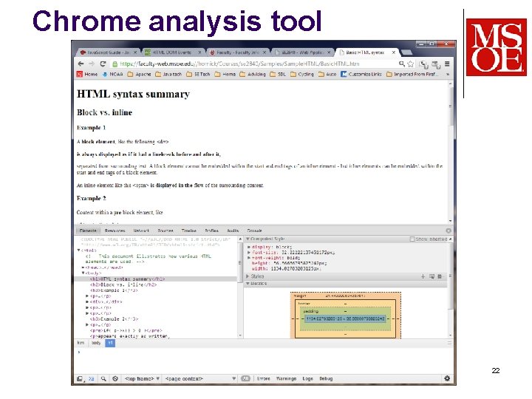Viewport: 532px width, 399px height.
Task: Switch to the HTML DOM Events browser tab
Action: (171, 52)
